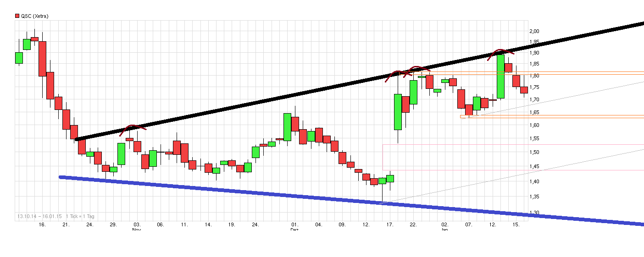Click the 09. date axis label
Screen dimensions: 644x257
pos(342,225)
